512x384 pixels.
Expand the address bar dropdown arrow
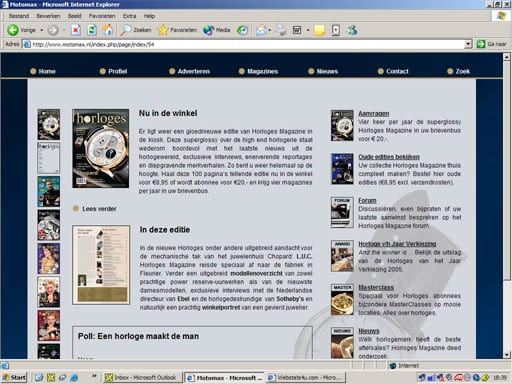(468, 44)
